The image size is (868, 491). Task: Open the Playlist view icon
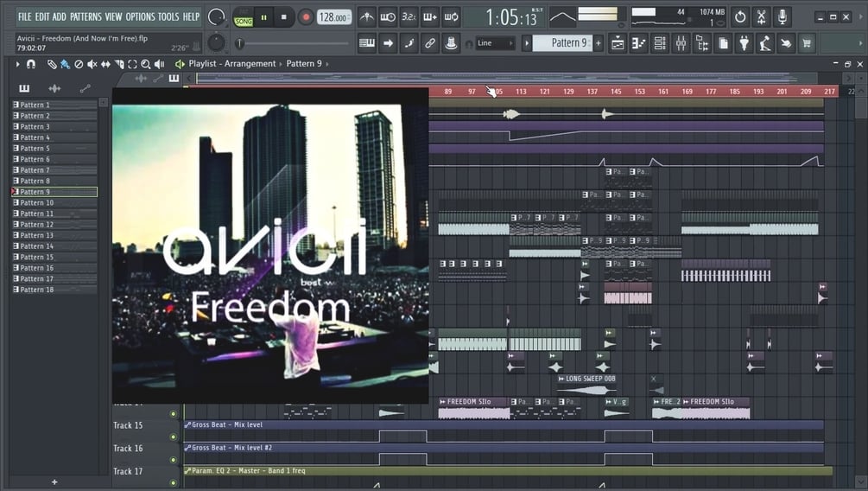(618, 43)
